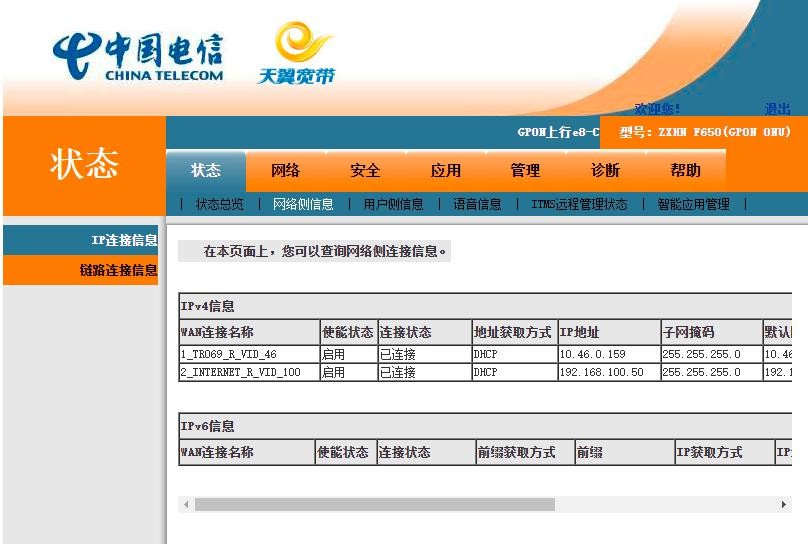Go to the 管理 tab

(525, 171)
